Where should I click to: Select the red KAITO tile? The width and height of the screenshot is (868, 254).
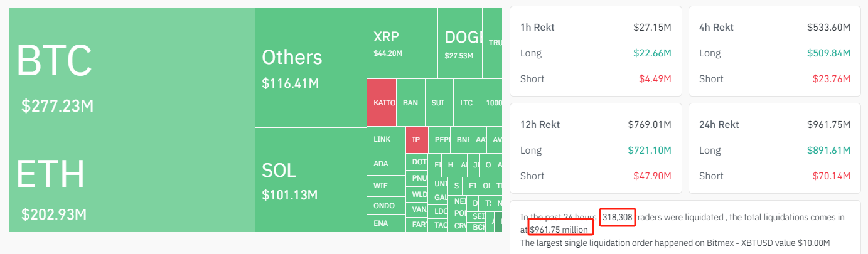[382, 103]
